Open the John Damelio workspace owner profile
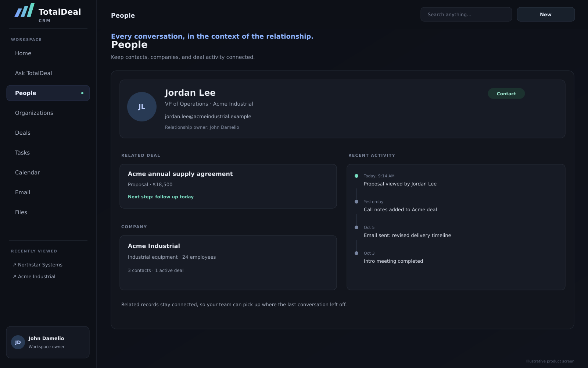 [x=48, y=342]
